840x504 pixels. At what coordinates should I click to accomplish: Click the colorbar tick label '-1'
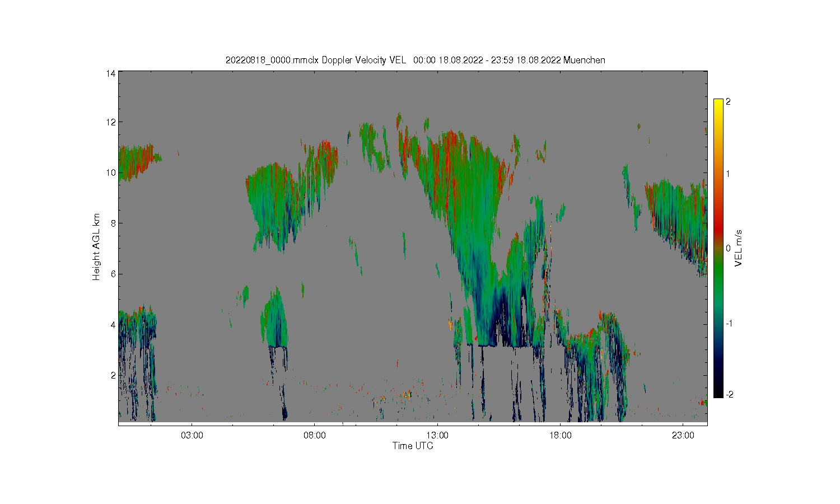[x=729, y=324]
